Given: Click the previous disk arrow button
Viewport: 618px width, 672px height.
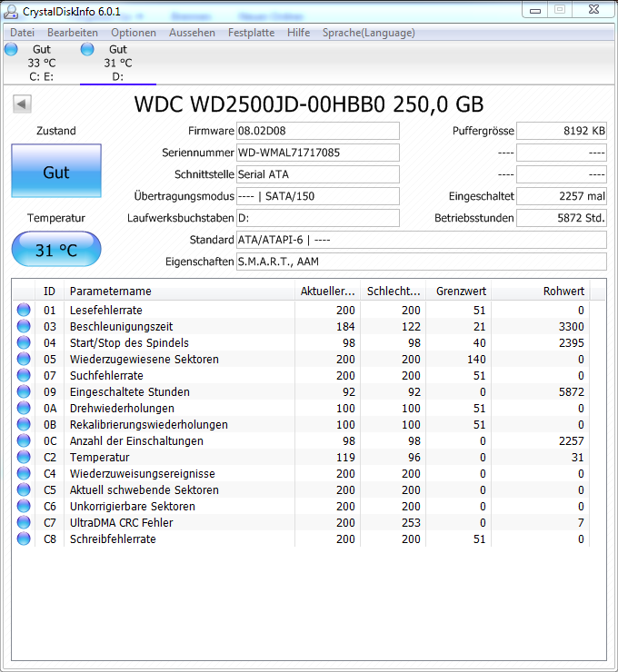Looking at the screenshot, I should 22,104.
